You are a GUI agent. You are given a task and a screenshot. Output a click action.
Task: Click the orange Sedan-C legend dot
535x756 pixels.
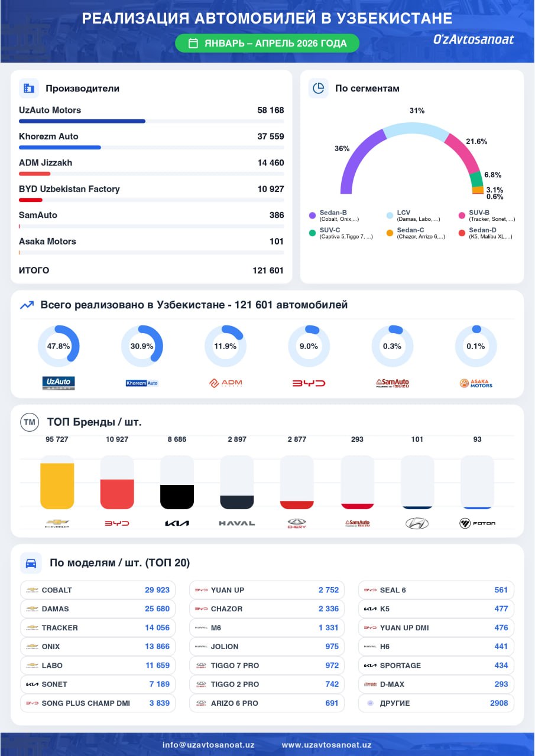click(390, 233)
